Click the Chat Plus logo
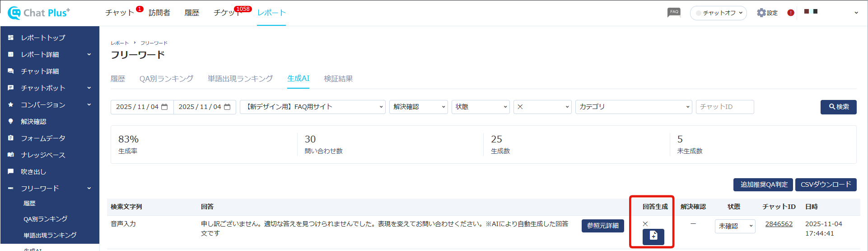The height and width of the screenshot is (251, 868). [x=39, y=13]
